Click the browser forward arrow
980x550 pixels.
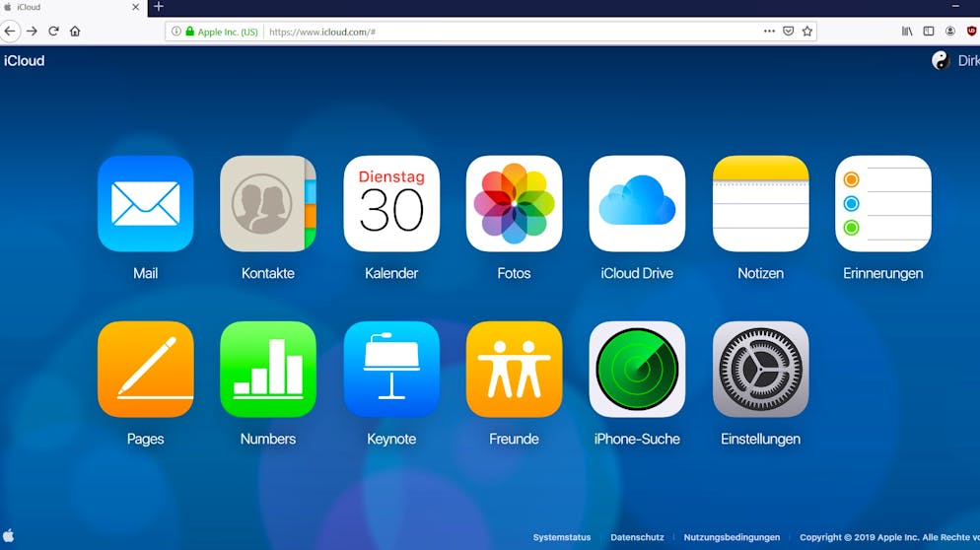point(32,31)
